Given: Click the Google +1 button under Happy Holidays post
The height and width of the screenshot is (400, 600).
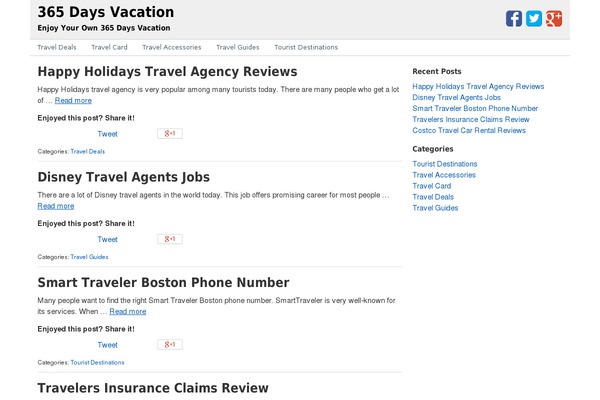Looking at the screenshot, I should tap(170, 134).
